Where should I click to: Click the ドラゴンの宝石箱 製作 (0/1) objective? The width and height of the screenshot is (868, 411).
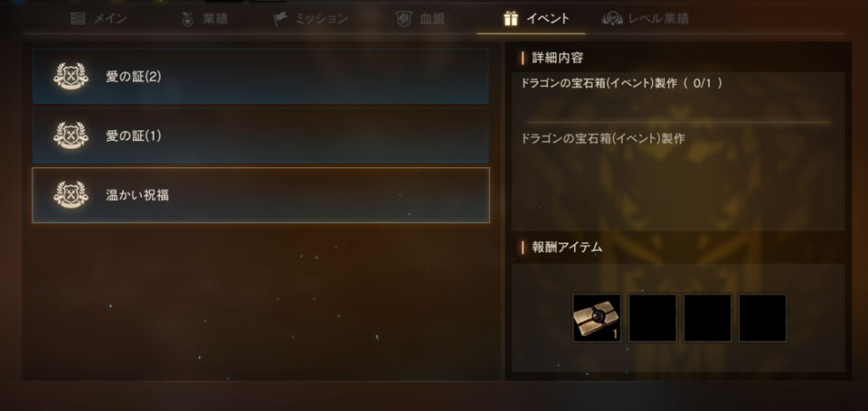click(622, 83)
